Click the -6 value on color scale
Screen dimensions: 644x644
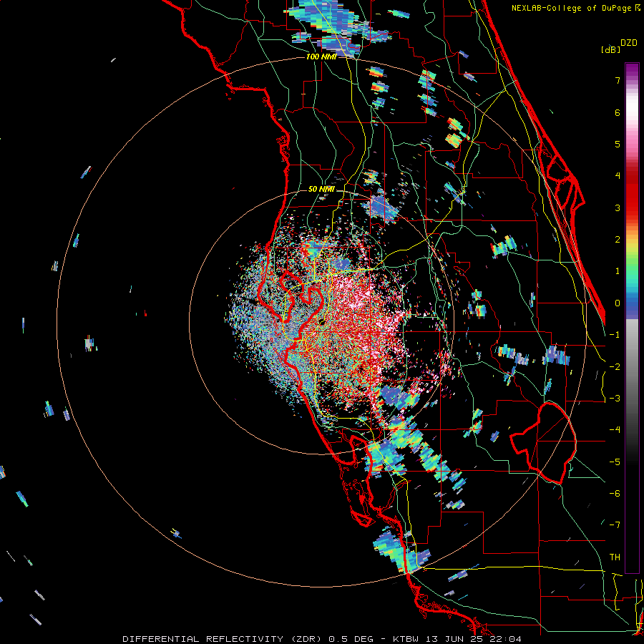click(x=615, y=494)
